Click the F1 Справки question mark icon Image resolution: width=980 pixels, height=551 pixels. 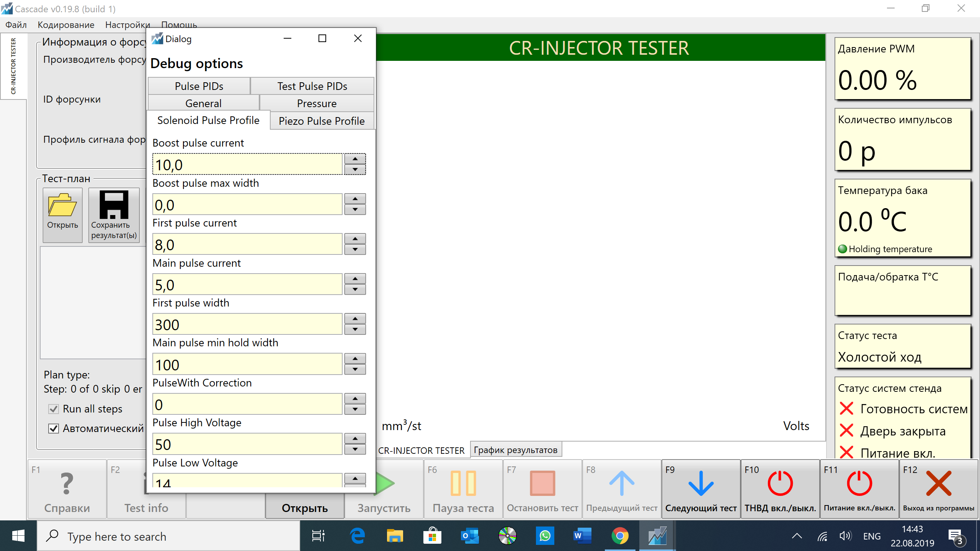(67, 484)
